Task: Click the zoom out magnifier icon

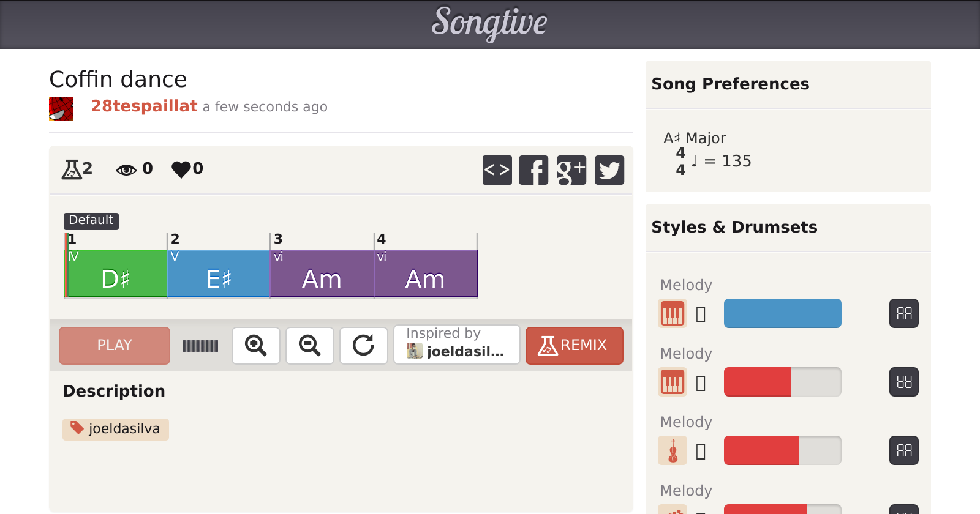Action: tap(310, 346)
